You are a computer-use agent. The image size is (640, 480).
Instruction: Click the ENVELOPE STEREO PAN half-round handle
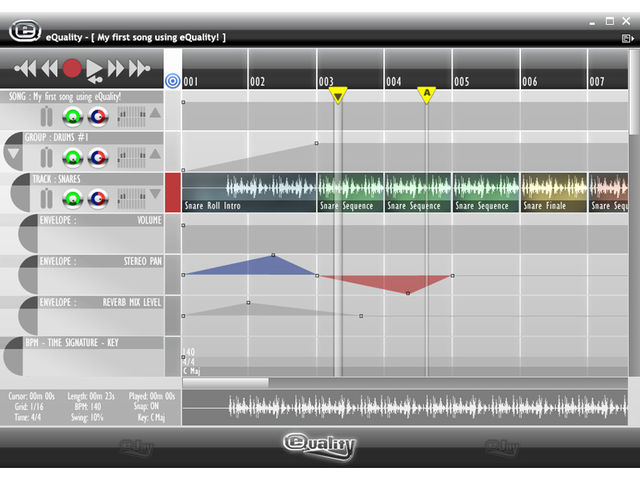(28, 275)
